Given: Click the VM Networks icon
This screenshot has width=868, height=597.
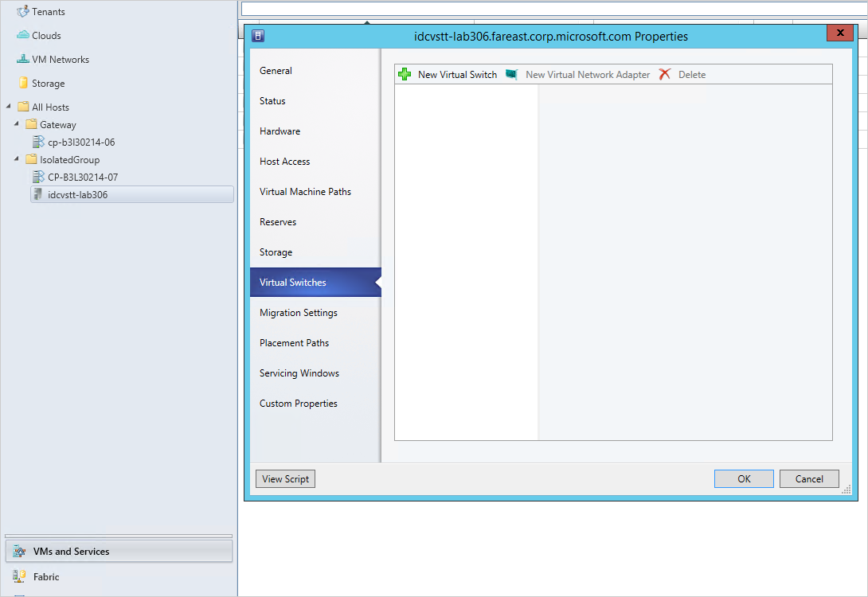Looking at the screenshot, I should pyautogui.click(x=23, y=59).
